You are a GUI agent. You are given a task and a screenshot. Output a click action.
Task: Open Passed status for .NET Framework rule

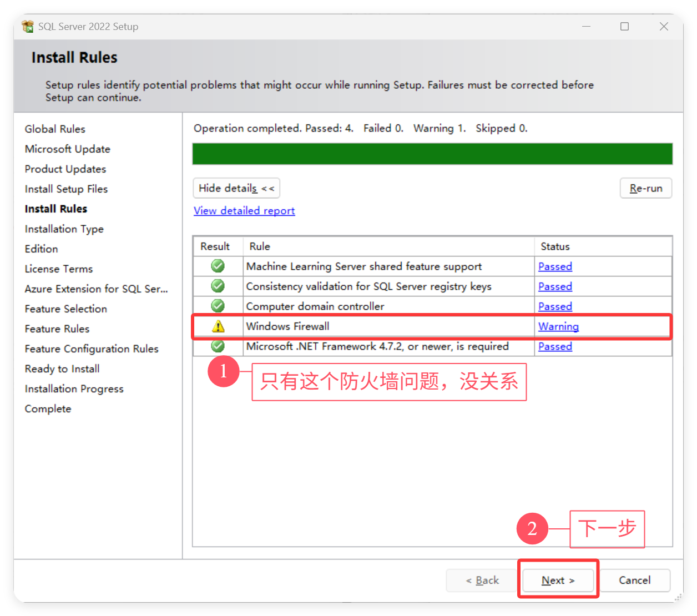(x=555, y=346)
